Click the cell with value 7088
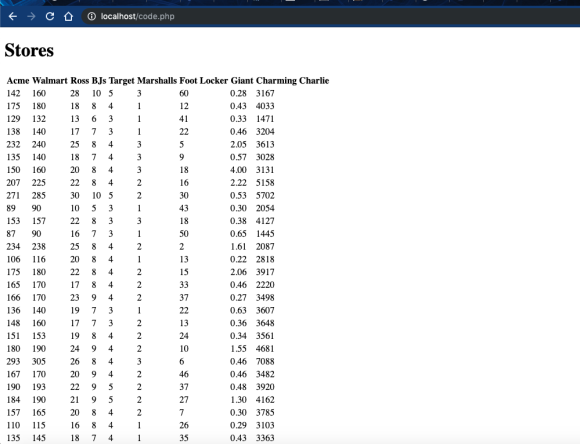This screenshot has height=444, width=580. (265, 361)
